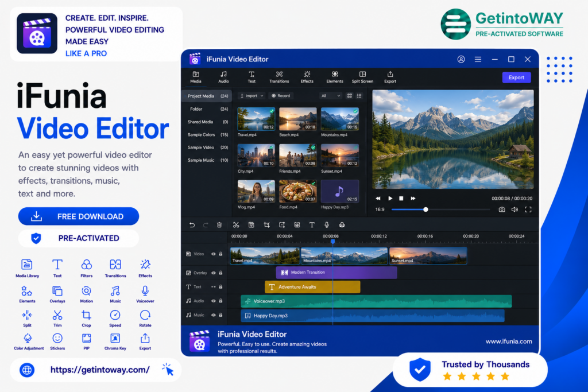Click the 16:9 aspect ratio selector
This screenshot has height=392, width=588.
(380, 209)
